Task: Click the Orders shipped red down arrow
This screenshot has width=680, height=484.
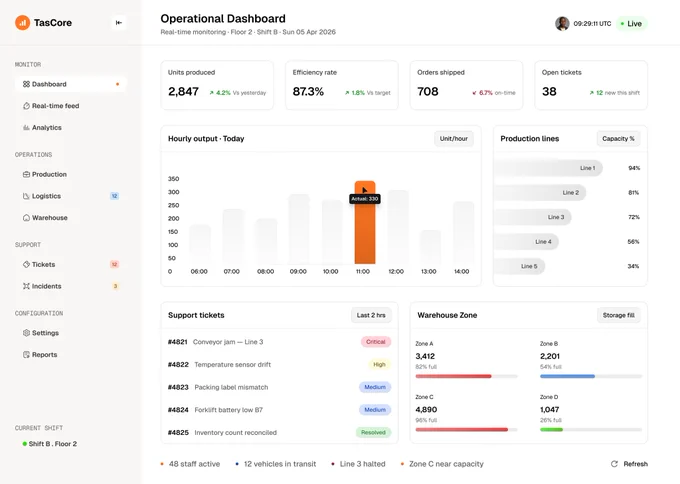Action: [474, 93]
